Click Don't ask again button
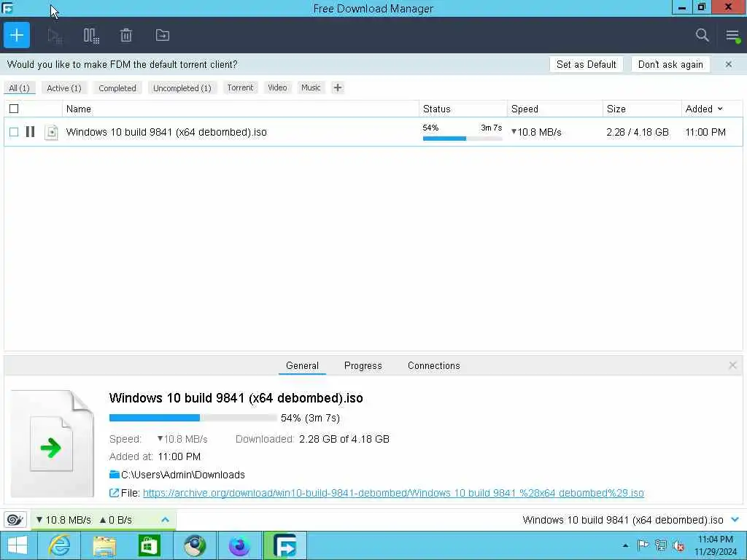 coord(670,64)
